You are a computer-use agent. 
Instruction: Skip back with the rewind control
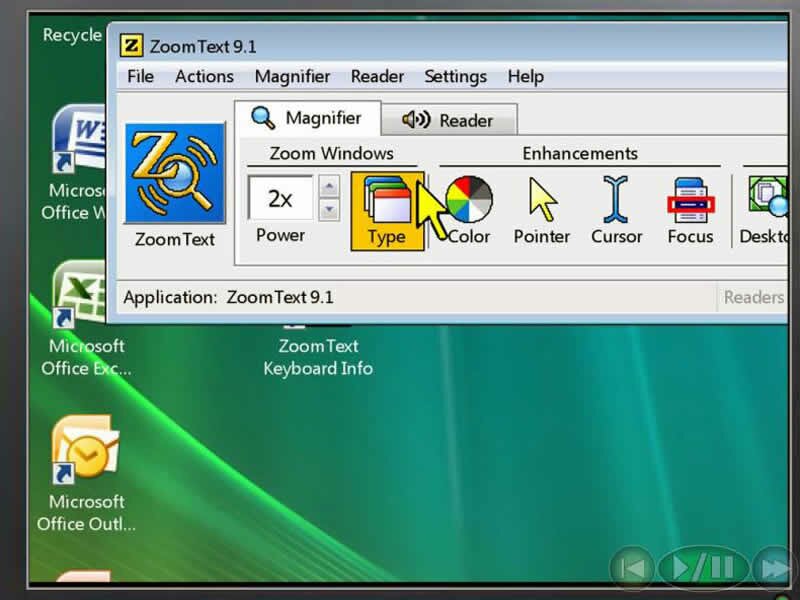pos(632,568)
